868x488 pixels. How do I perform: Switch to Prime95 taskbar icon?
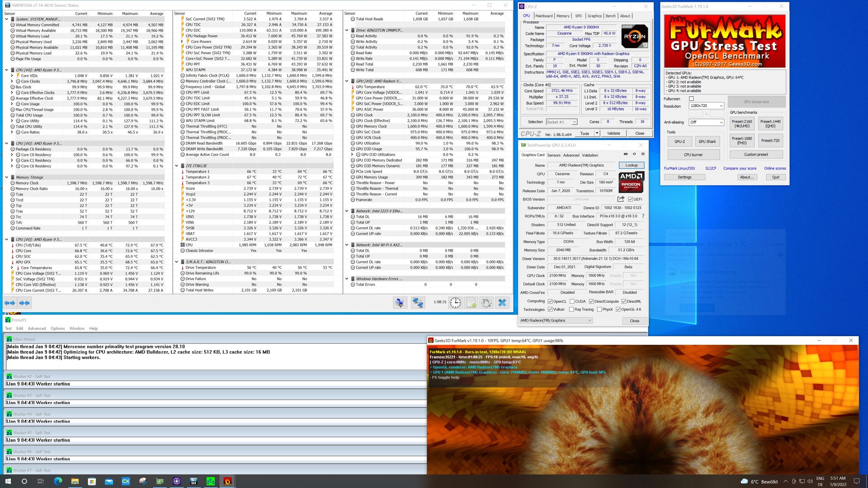point(211,481)
